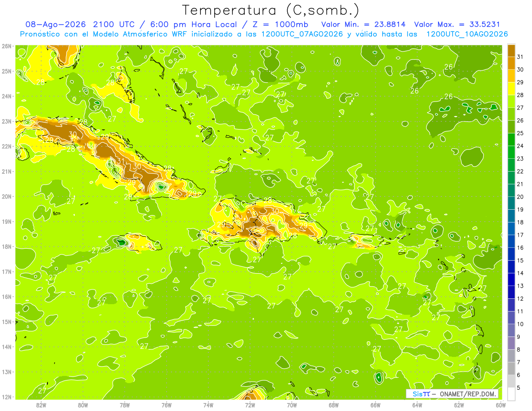Select the pressure level "Z = 1000mb"
Screen dimensions: 532x411
pyautogui.click(x=280, y=24)
